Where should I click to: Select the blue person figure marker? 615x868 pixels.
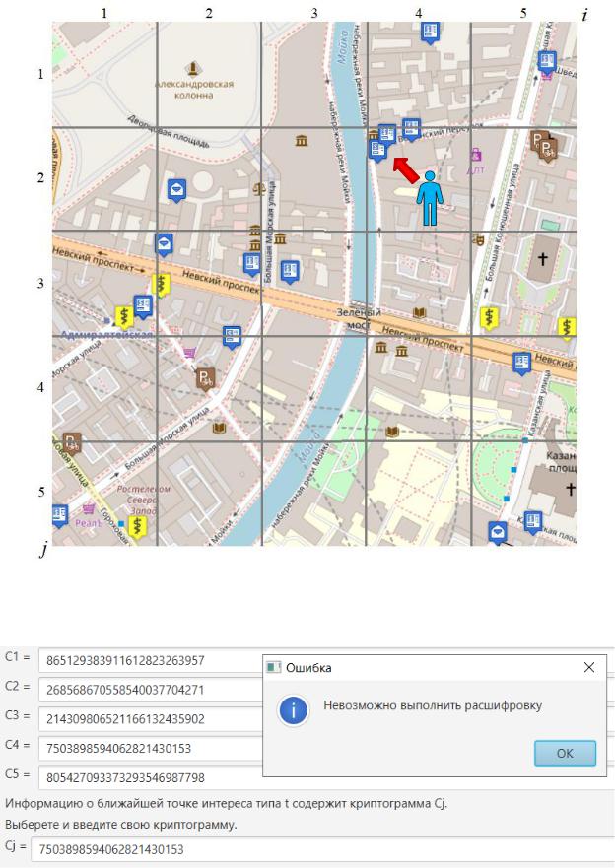tap(430, 198)
